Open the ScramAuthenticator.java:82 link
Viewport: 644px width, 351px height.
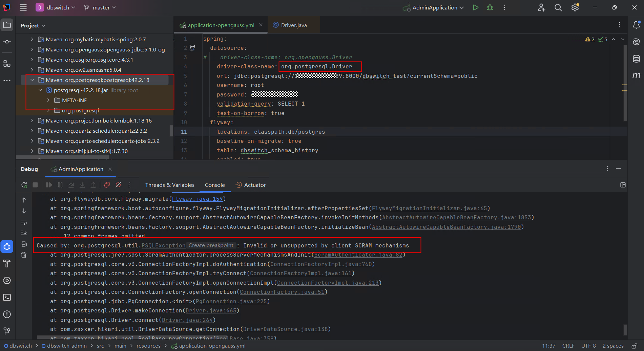(358, 255)
